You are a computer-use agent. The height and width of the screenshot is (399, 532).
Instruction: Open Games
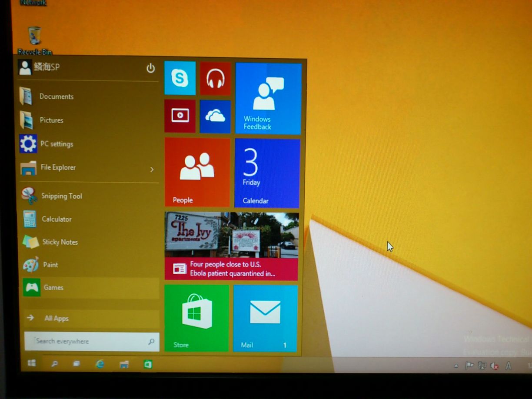[x=91, y=288]
